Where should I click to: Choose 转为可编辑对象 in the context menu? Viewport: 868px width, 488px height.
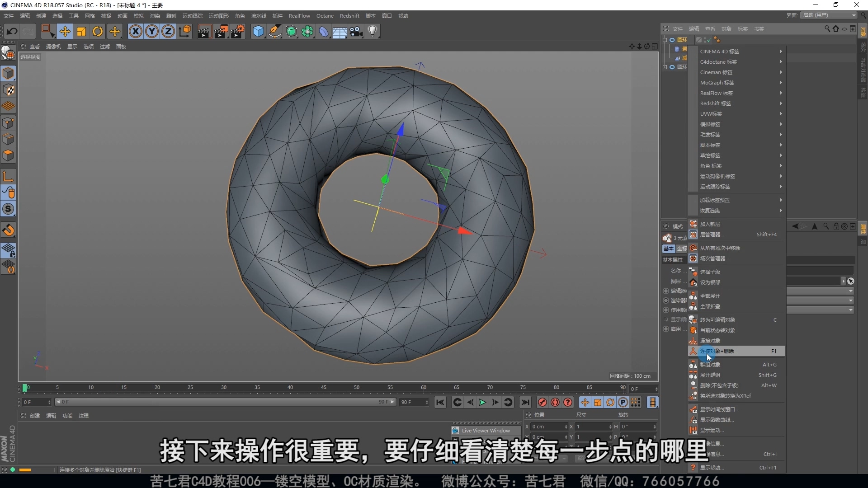tap(736, 320)
